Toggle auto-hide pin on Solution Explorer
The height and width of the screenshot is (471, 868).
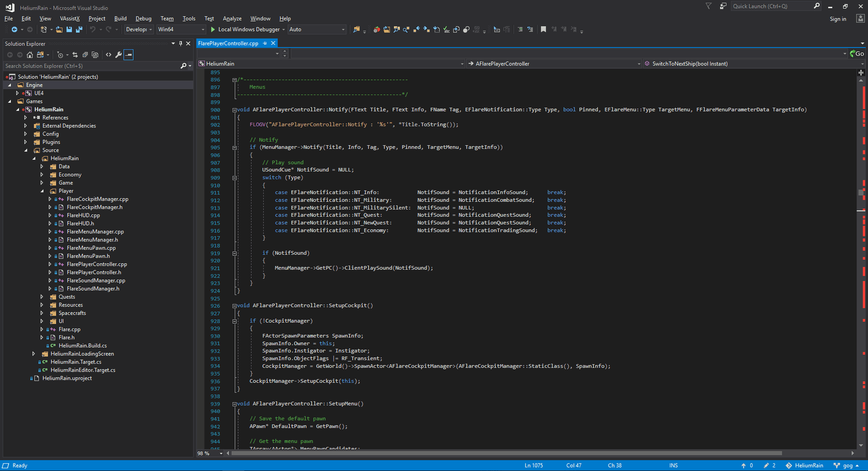[x=181, y=43]
